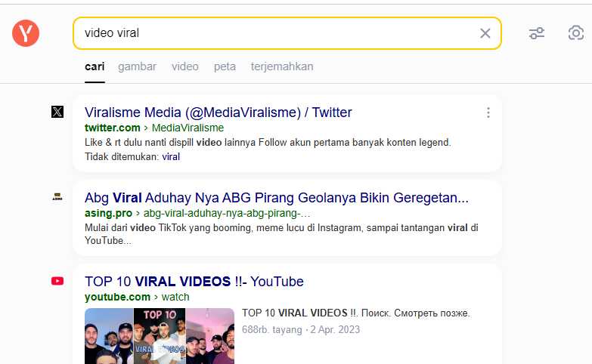The image size is (592, 364).
Task: Open image search via camera icon
Action: click(576, 33)
